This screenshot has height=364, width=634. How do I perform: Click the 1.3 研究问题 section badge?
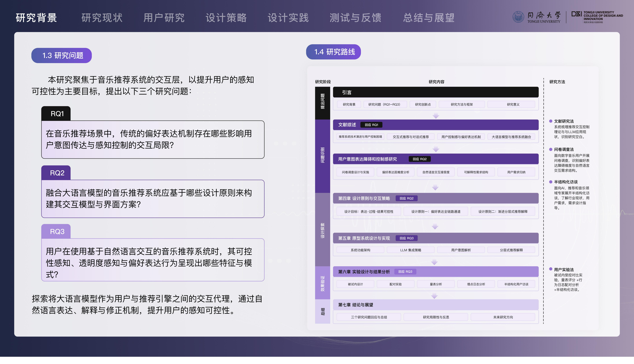click(61, 55)
